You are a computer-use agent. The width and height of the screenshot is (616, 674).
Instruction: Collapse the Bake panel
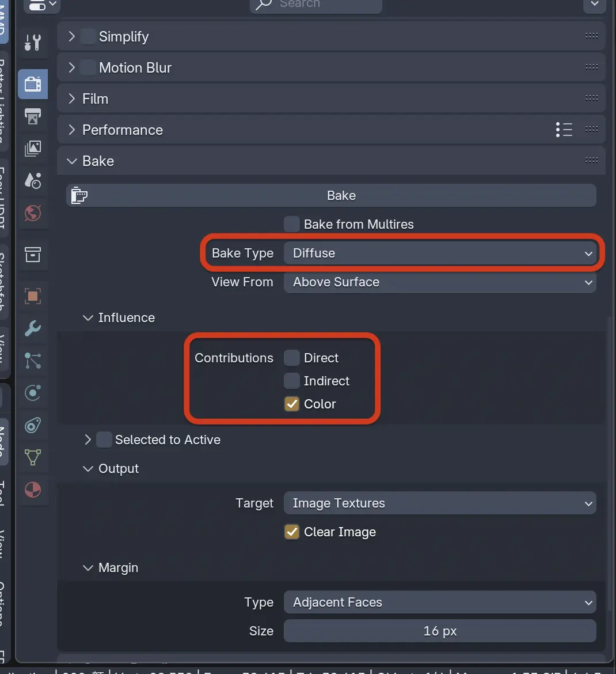[72, 161]
